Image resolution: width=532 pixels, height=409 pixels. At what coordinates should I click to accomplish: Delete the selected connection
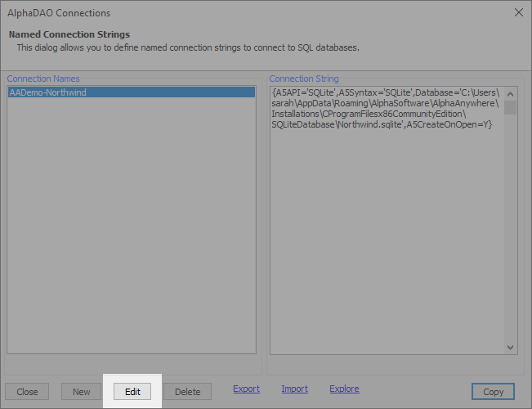click(188, 392)
